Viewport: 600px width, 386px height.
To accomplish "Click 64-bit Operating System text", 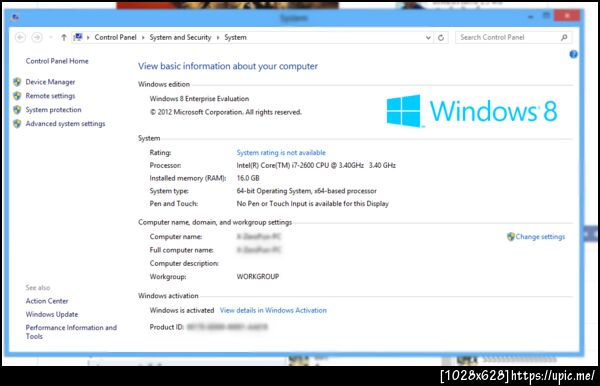I will (x=307, y=191).
